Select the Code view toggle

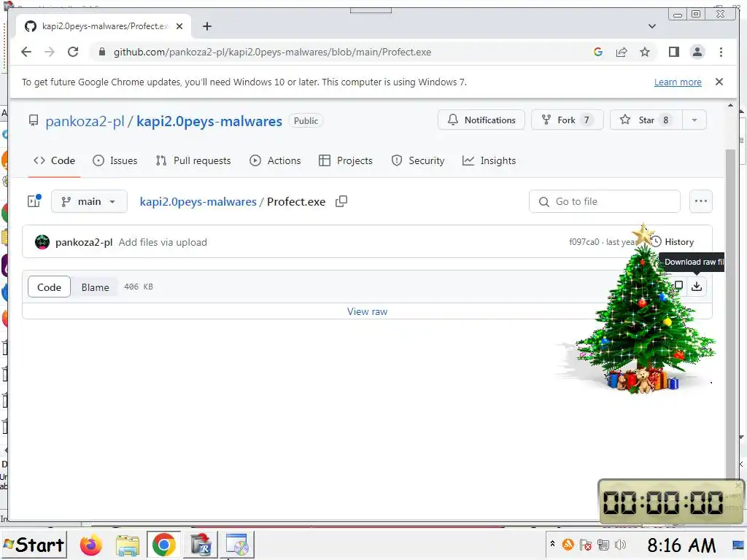coord(49,287)
